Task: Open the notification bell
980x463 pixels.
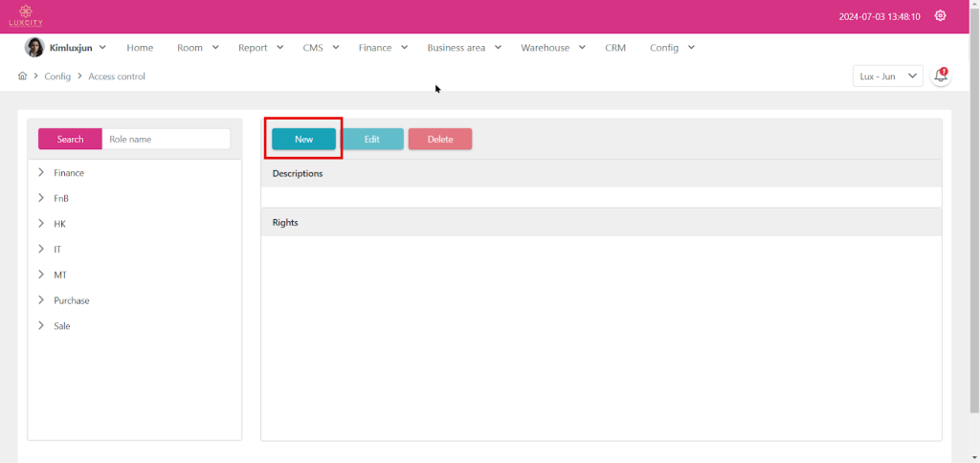Action: pos(941,77)
